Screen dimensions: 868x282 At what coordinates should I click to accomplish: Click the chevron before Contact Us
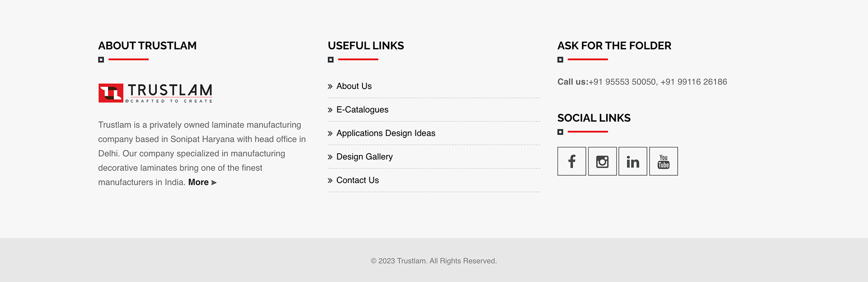tap(330, 180)
